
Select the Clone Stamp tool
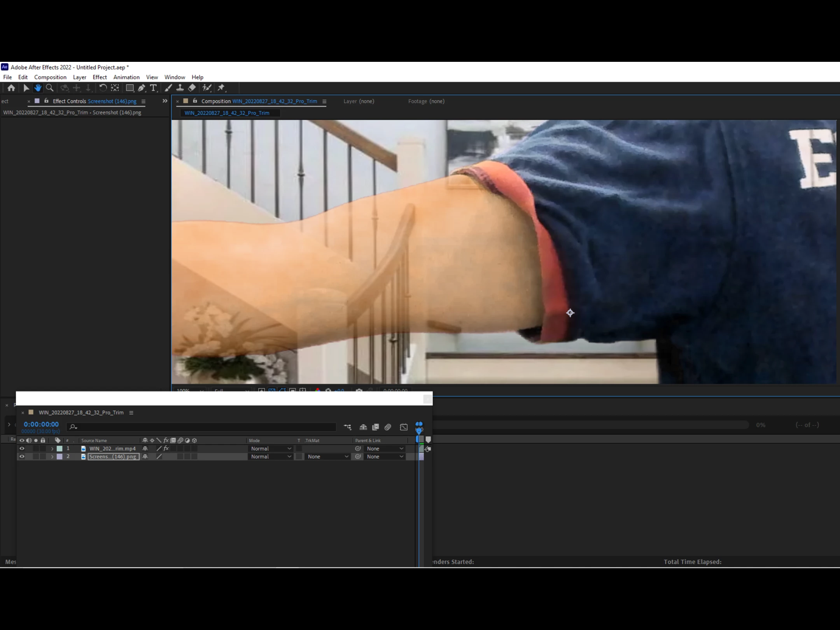(180, 88)
